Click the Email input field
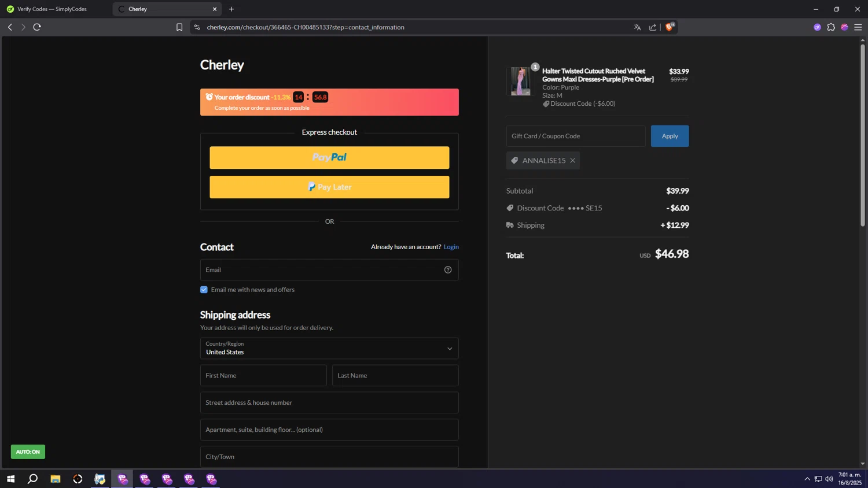 pos(329,269)
